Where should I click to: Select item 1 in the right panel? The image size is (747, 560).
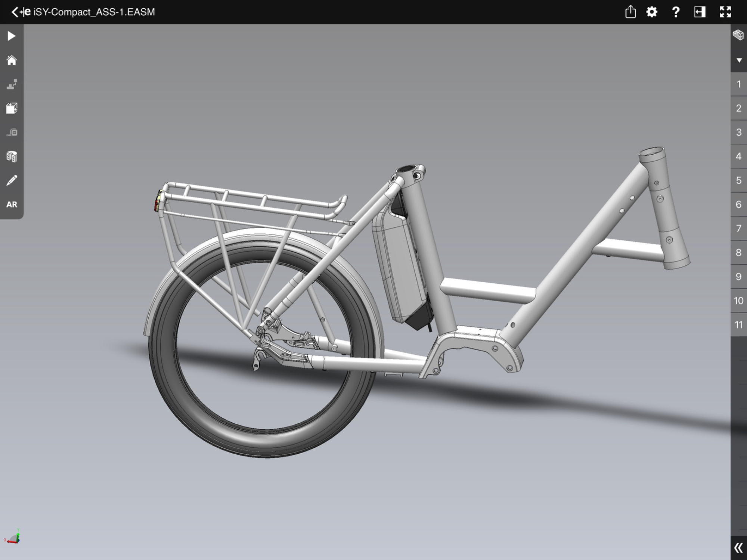pyautogui.click(x=738, y=84)
